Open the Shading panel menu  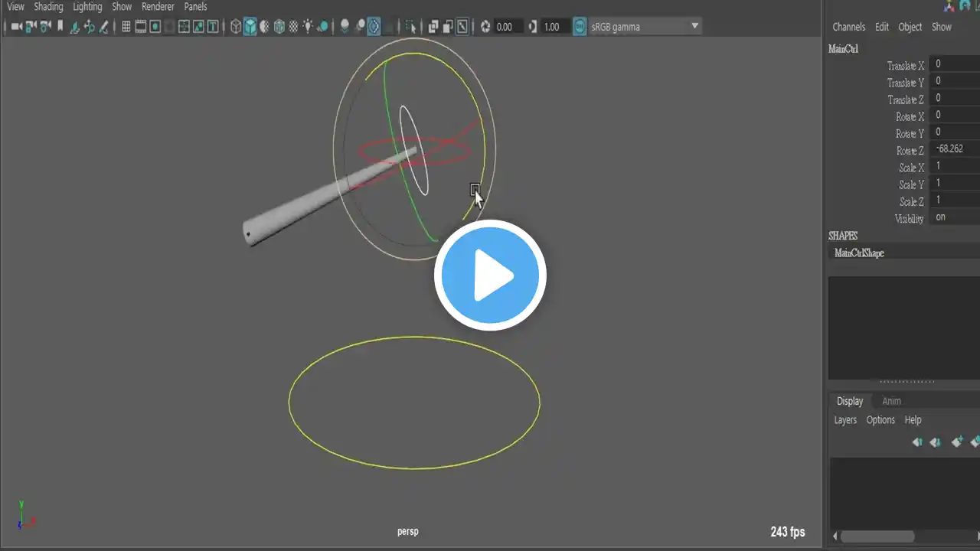point(48,7)
